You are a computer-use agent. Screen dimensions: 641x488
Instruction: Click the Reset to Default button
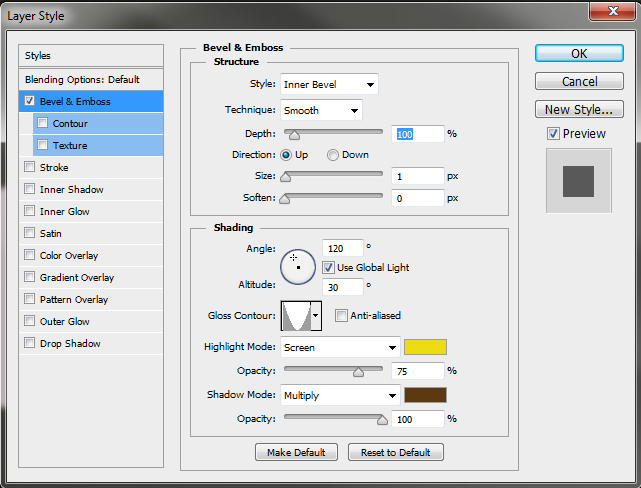pyautogui.click(x=396, y=453)
